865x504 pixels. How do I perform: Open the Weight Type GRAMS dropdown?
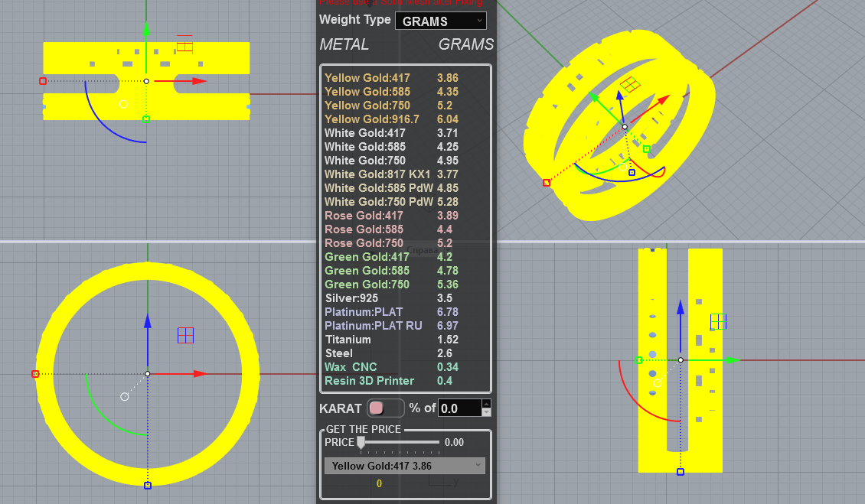pos(441,21)
